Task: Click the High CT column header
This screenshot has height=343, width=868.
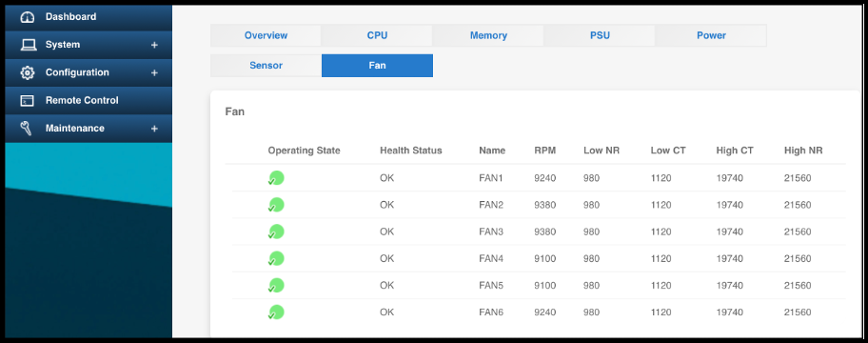Action: point(735,151)
